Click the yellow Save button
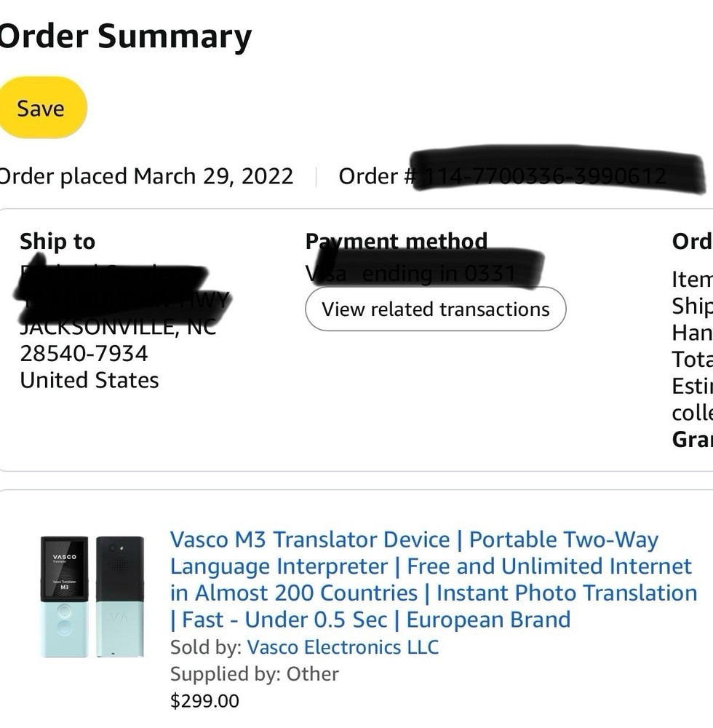Screen dimensions: 713x728 [41, 108]
